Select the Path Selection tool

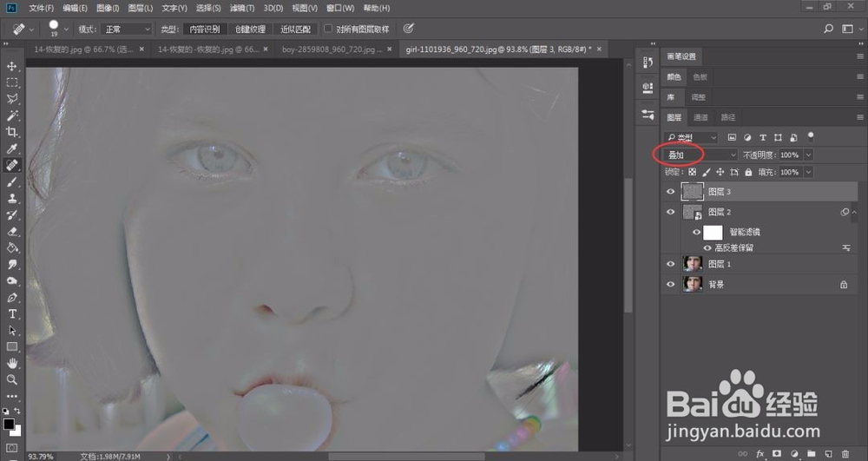point(11,331)
